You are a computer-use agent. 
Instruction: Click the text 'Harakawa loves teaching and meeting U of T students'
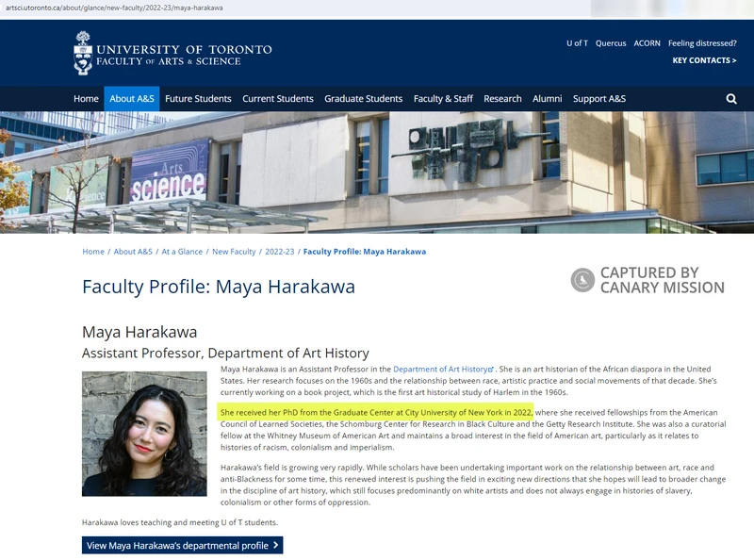180,522
